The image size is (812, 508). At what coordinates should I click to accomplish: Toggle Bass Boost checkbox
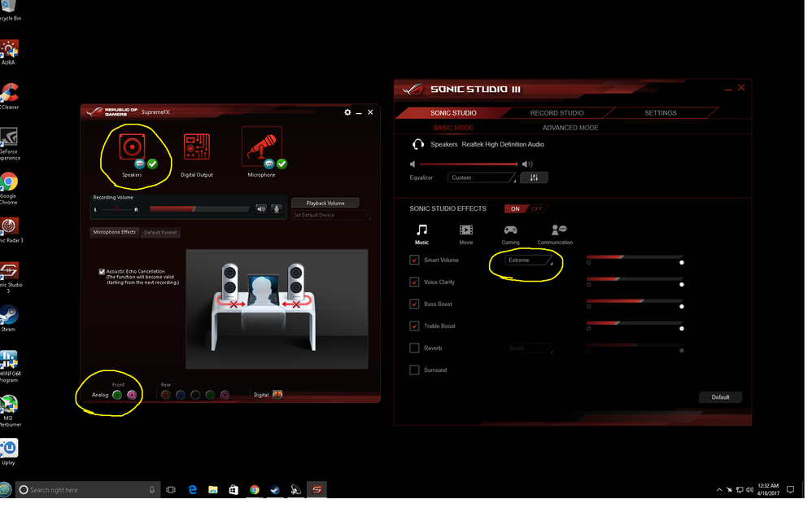pyautogui.click(x=414, y=304)
